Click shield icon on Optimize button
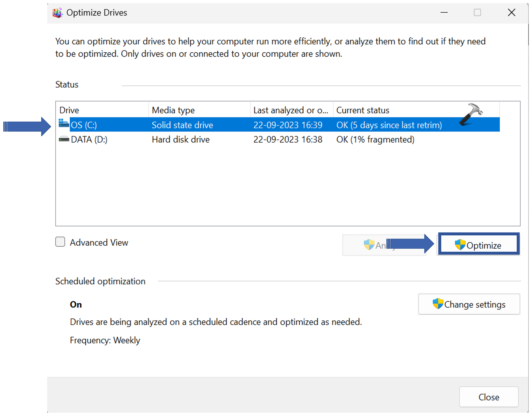The image size is (532, 416). click(460, 245)
